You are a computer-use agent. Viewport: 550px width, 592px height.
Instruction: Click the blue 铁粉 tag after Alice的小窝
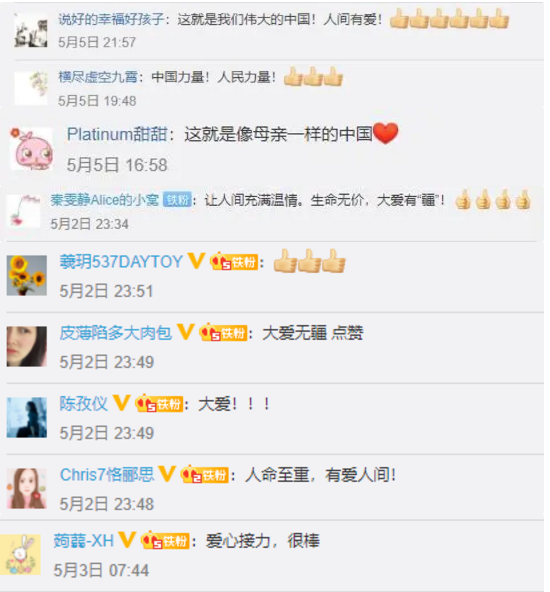point(177,200)
